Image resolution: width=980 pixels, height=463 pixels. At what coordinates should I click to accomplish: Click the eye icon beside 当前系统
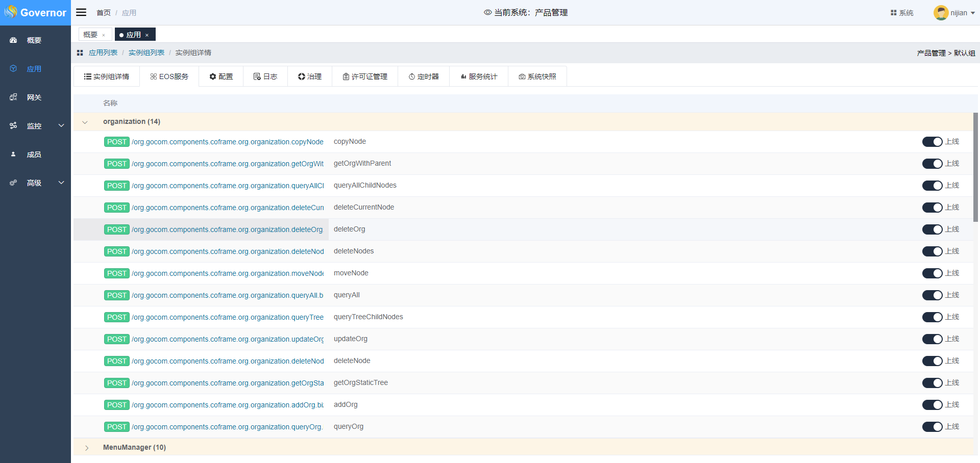[487, 13]
